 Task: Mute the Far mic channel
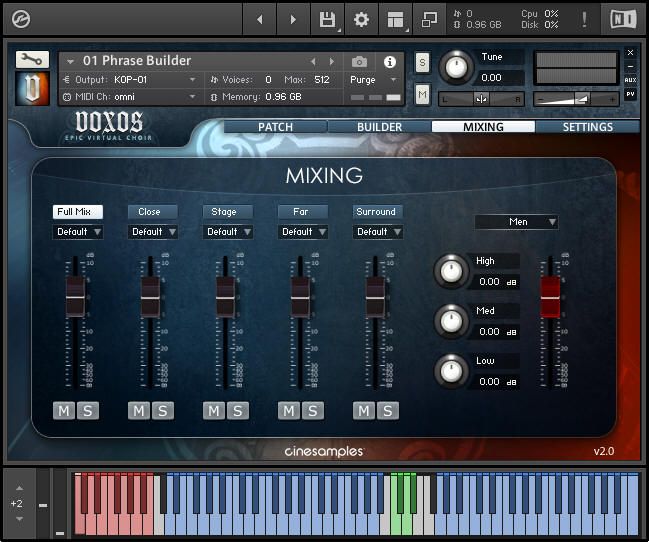tap(288, 411)
